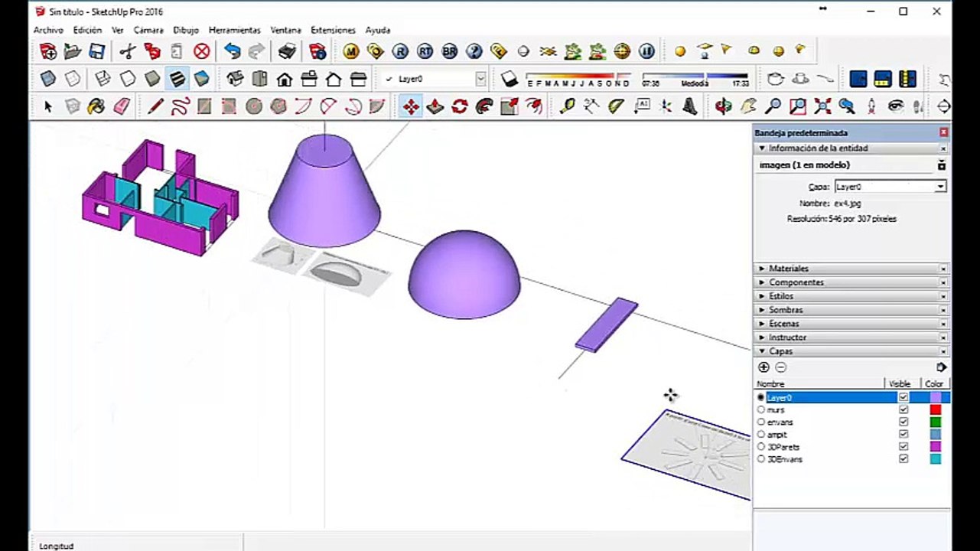Select the Move tool

(x=411, y=106)
